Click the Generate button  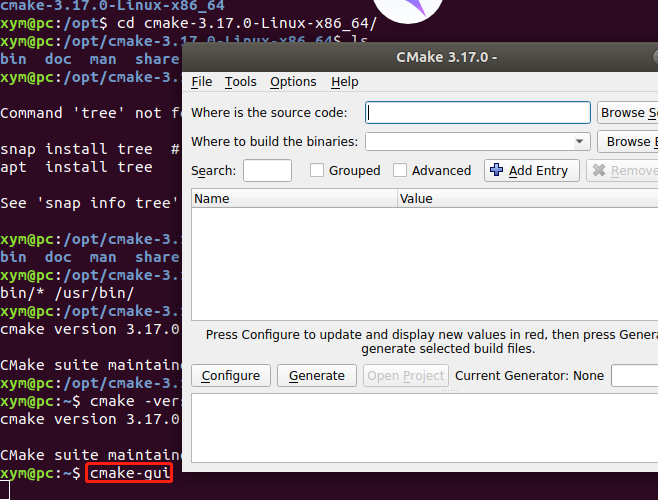click(317, 375)
